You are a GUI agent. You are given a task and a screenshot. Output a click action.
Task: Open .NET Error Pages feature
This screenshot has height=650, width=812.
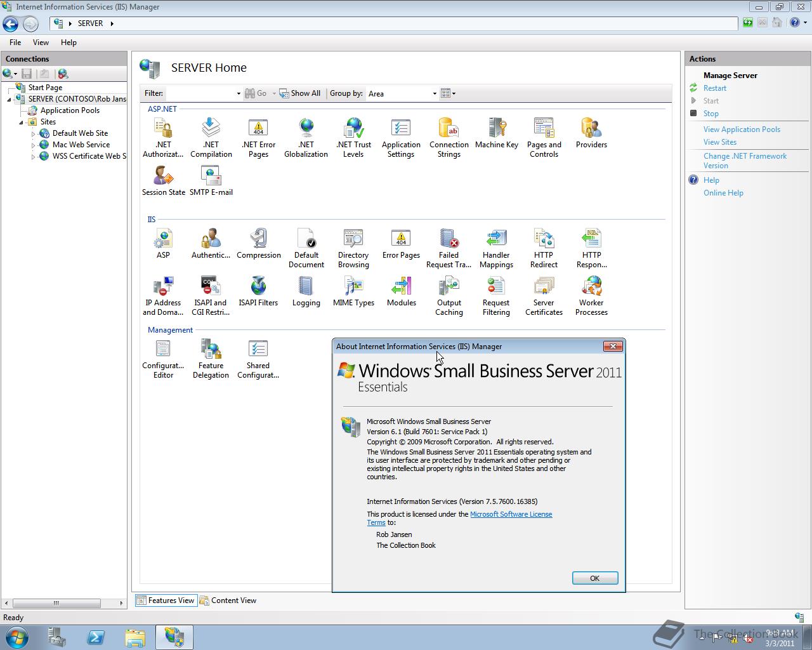[258, 138]
